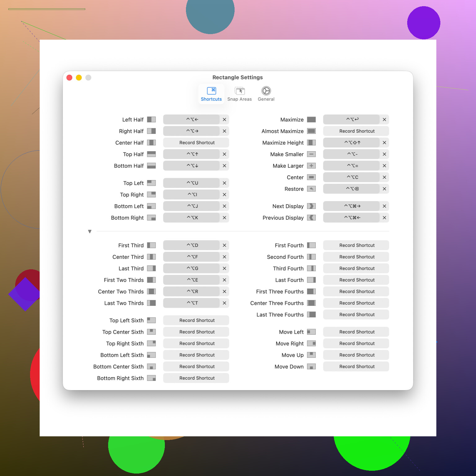This screenshot has height=476, width=476.
Task: Edit the Bottom Left shortcut field
Action: 192,206
